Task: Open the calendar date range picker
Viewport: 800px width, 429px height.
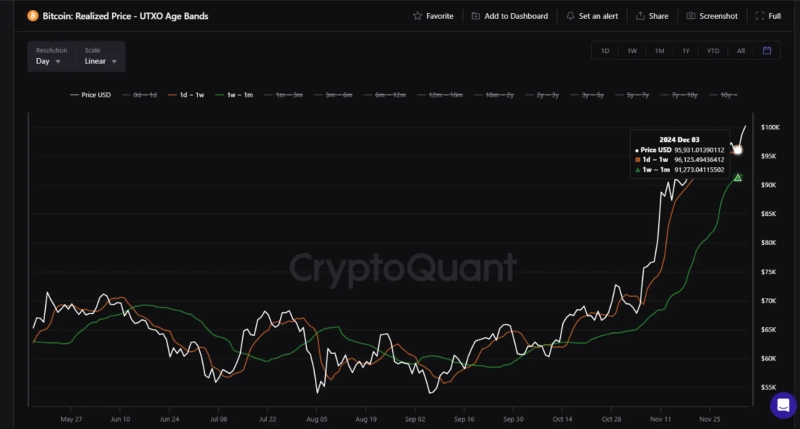Action: point(767,50)
